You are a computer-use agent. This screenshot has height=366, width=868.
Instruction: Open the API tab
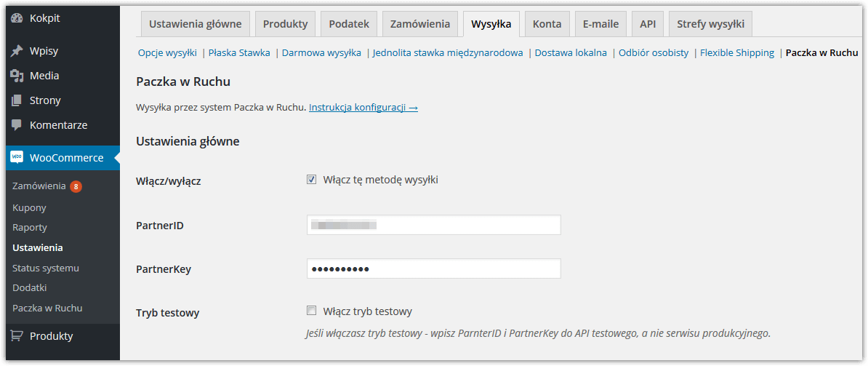648,24
